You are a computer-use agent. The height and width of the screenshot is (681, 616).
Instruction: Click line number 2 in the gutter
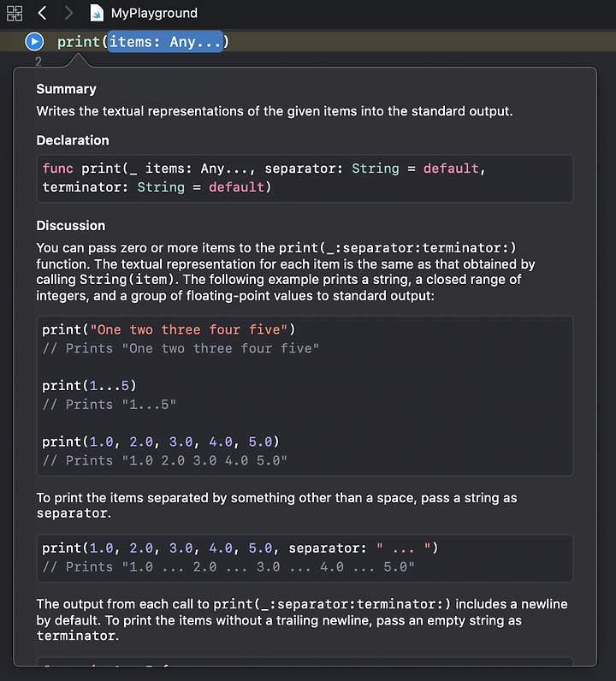[38, 62]
